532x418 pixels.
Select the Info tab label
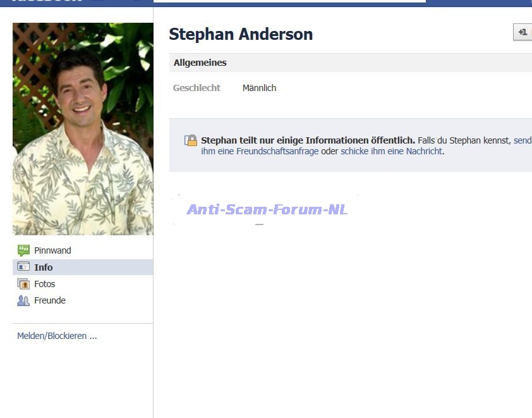click(x=44, y=267)
